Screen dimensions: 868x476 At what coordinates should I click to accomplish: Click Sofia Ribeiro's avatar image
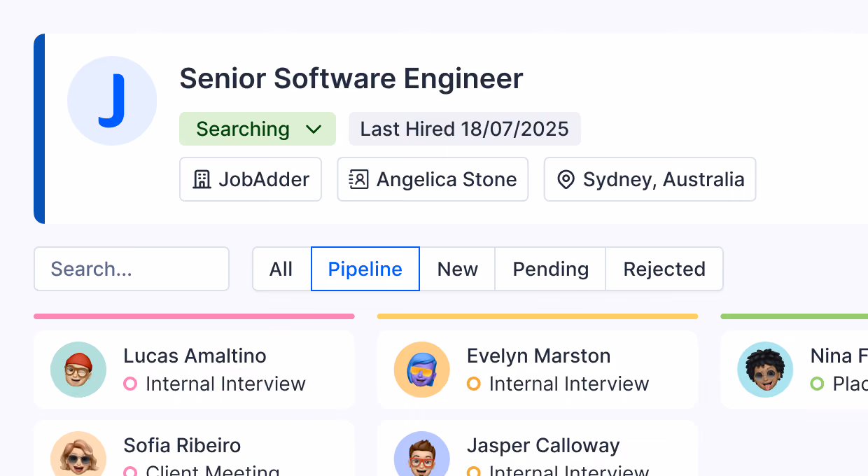78,454
